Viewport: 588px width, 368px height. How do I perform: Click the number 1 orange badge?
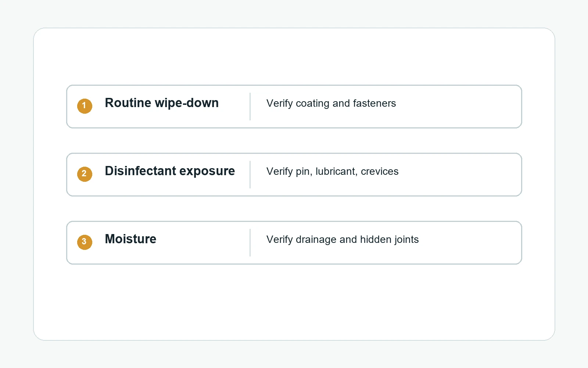point(85,106)
